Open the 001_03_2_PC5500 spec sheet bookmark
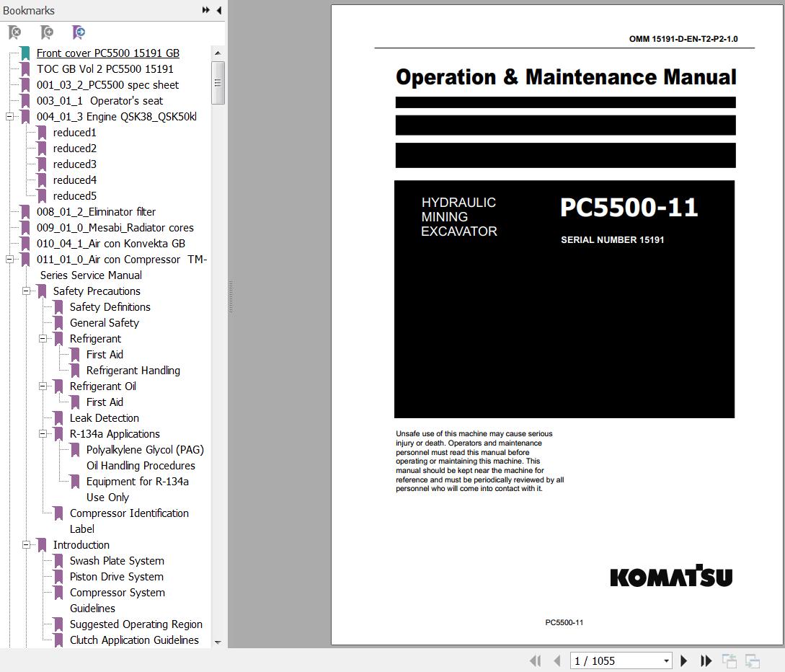This screenshot has height=672, width=785. [x=107, y=85]
